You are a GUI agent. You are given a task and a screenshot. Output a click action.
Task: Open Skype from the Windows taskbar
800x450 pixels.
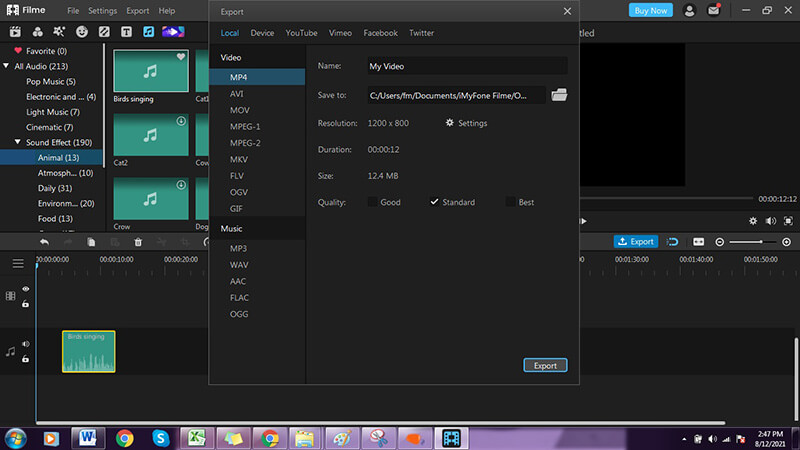161,438
